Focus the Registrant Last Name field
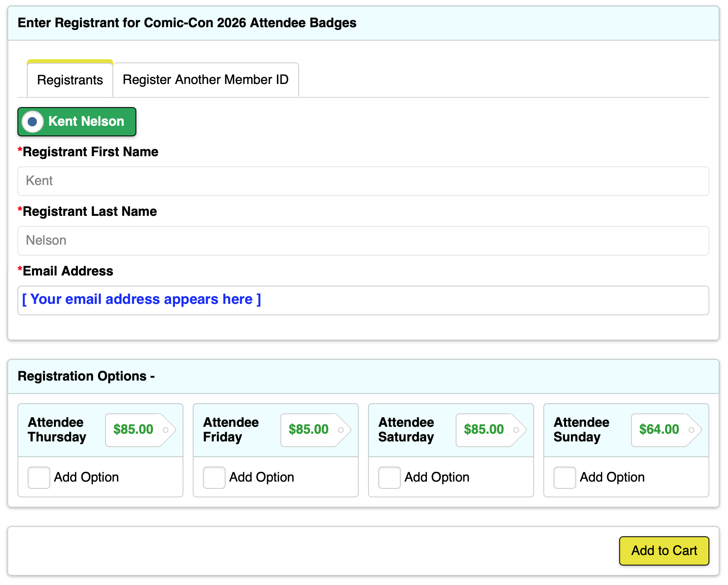 [x=363, y=241]
